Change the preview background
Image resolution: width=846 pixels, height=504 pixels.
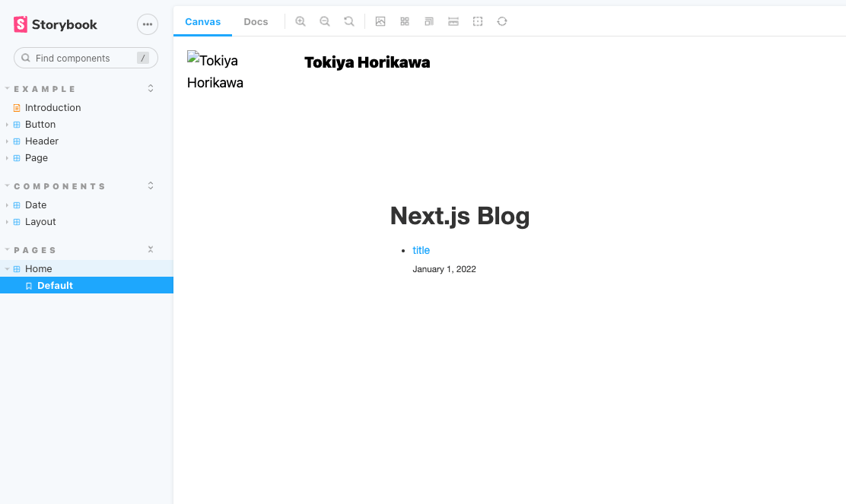380,21
